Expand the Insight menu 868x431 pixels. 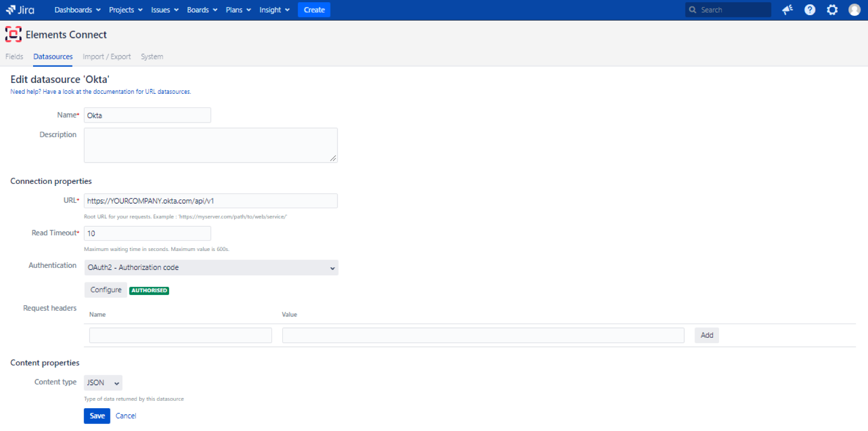[274, 10]
